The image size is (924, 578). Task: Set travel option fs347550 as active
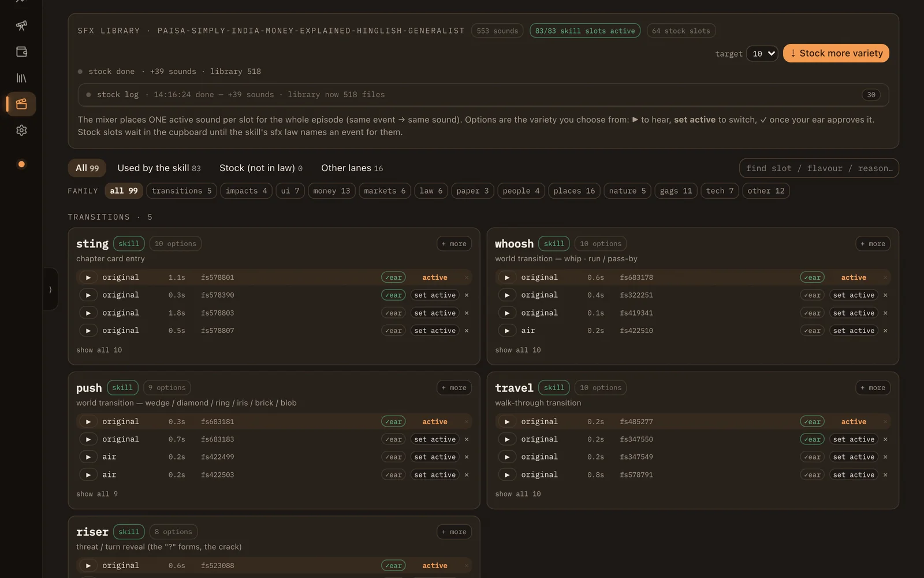[854, 439]
